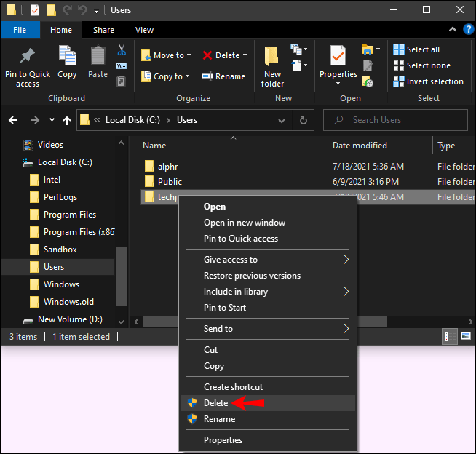Viewport: 476px width, 454px height.
Task: Select Windows.old in navigation pane
Action: pyautogui.click(x=68, y=302)
